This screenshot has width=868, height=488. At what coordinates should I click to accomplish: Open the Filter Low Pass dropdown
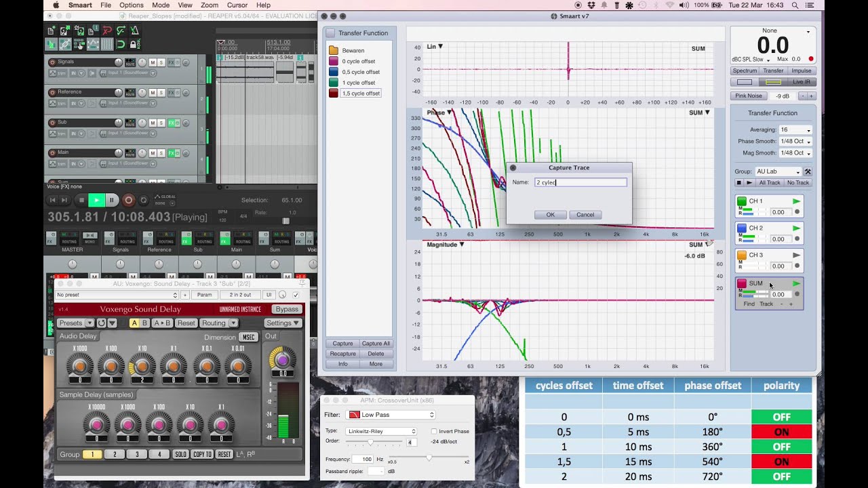point(391,414)
